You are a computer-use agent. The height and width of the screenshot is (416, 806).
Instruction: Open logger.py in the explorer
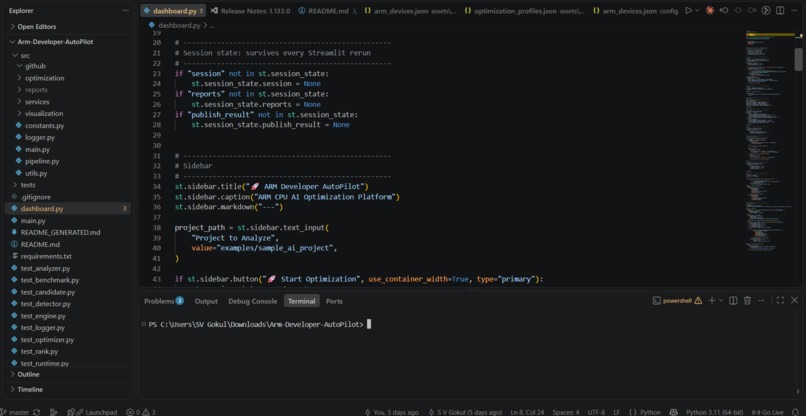[x=40, y=137]
